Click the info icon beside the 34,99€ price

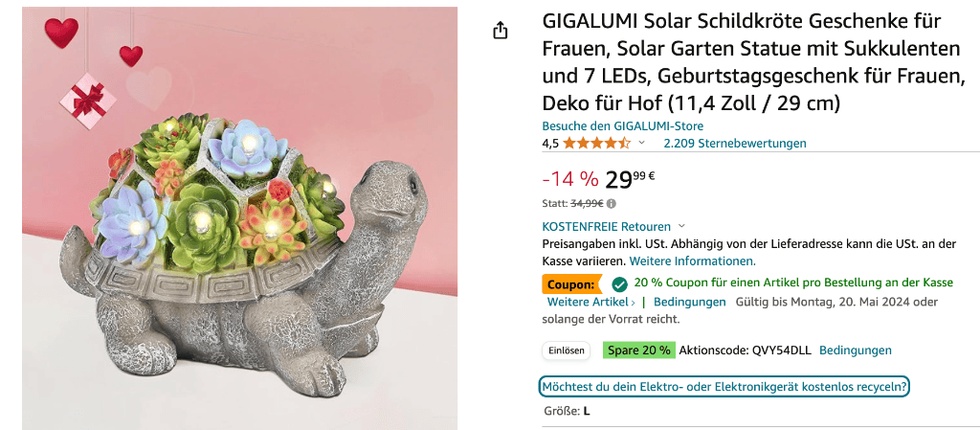[x=612, y=203]
